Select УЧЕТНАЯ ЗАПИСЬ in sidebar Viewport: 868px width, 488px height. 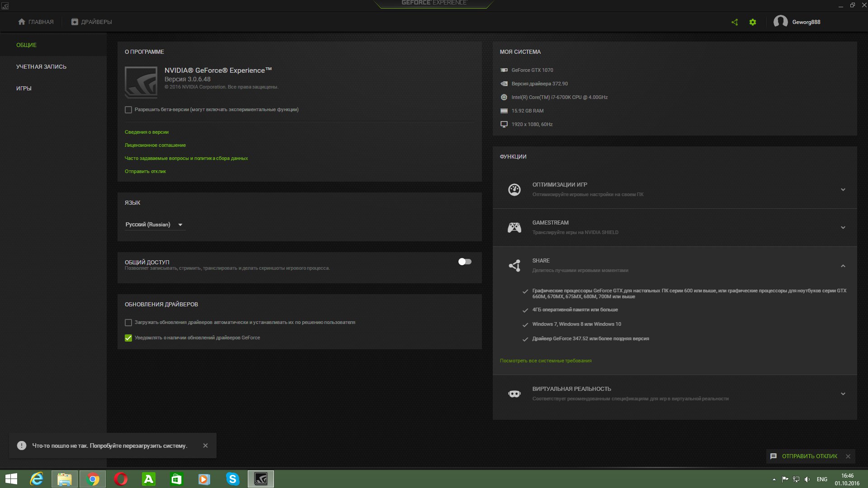(x=41, y=67)
